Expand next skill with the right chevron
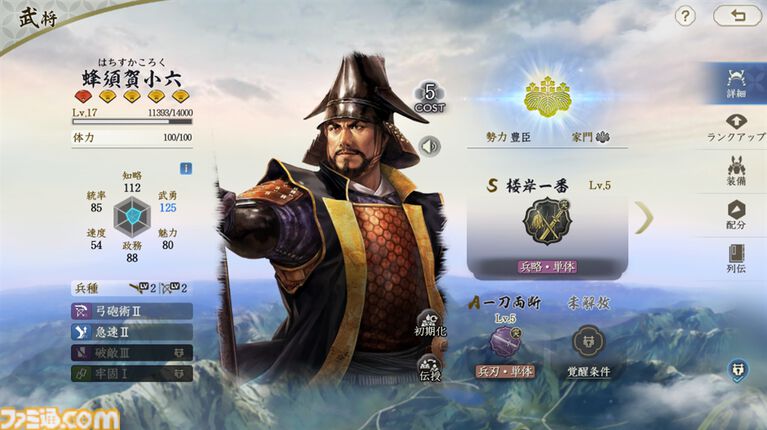The image size is (767, 430). [x=644, y=216]
